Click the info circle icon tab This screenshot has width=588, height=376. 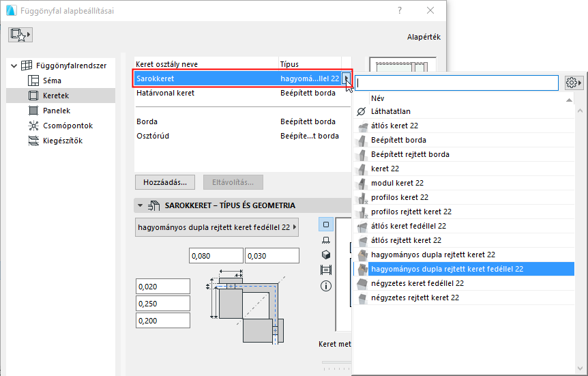tap(325, 285)
